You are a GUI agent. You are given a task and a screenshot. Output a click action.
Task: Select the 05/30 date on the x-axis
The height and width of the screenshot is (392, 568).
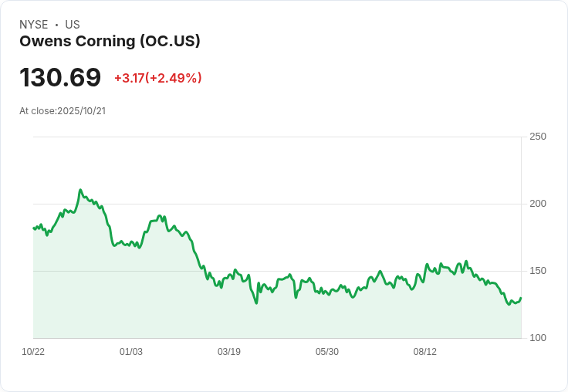327,352
